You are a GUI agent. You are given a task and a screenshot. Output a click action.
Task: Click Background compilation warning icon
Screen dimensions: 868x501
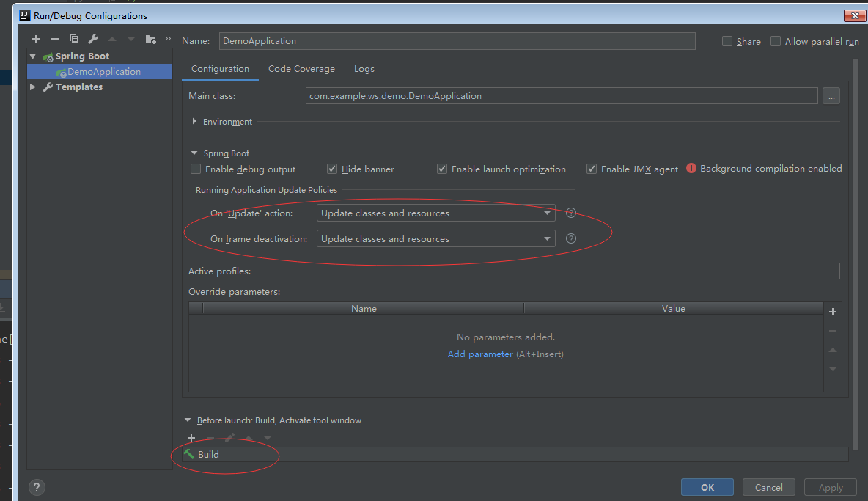tap(691, 168)
